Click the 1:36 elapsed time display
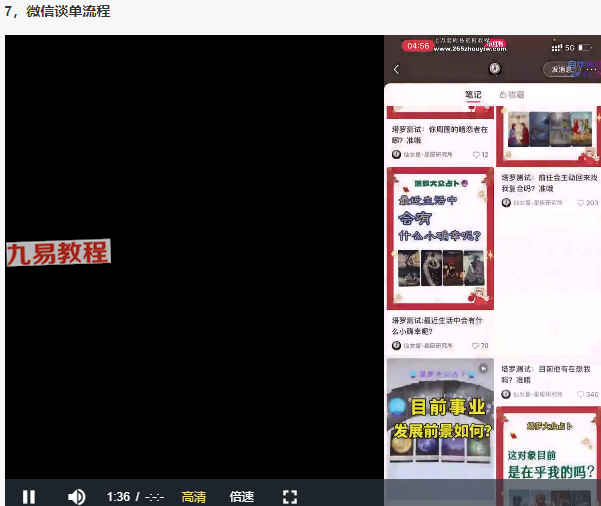 [x=118, y=497]
